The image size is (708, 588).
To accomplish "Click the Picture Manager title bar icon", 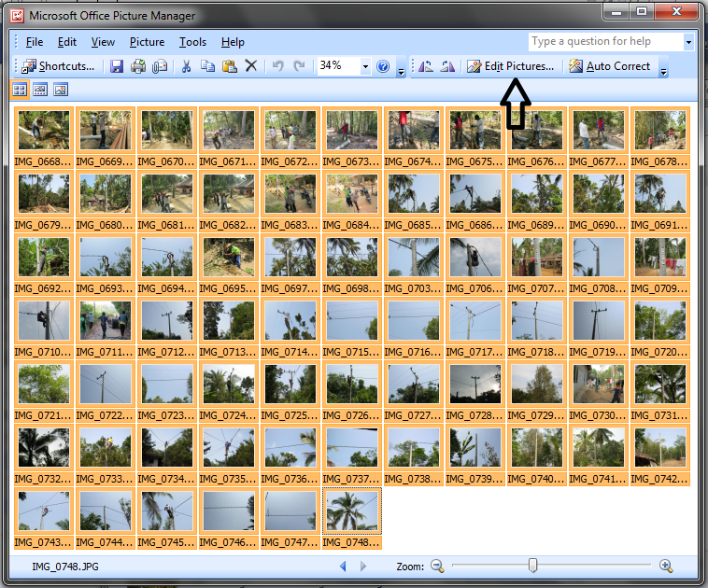I will (x=17, y=16).
